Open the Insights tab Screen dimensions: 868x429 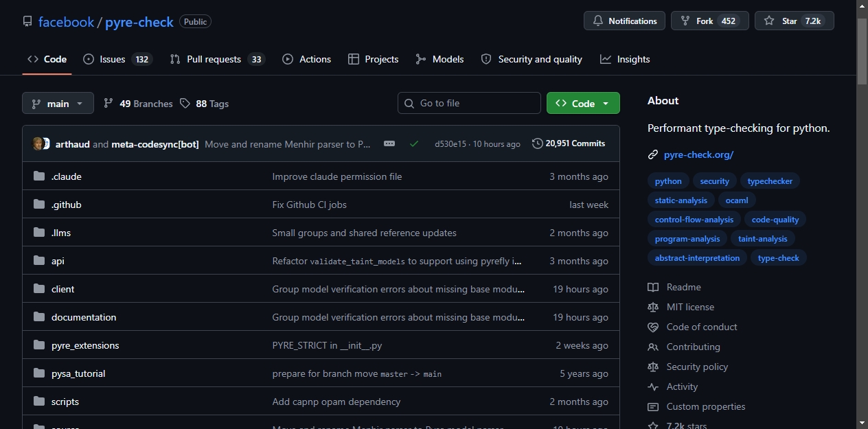click(x=625, y=59)
